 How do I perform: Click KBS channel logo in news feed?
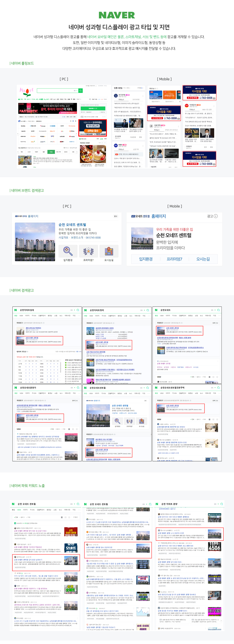pos(116,145)
